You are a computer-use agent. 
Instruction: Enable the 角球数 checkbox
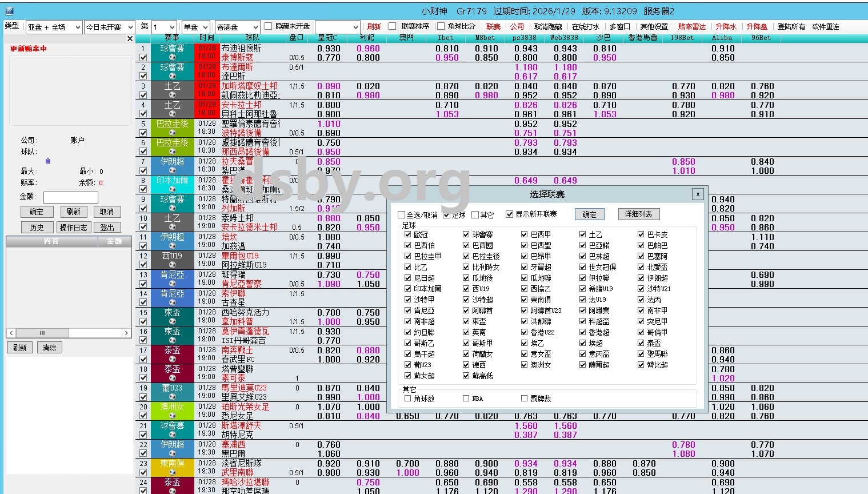coord(407,399)
